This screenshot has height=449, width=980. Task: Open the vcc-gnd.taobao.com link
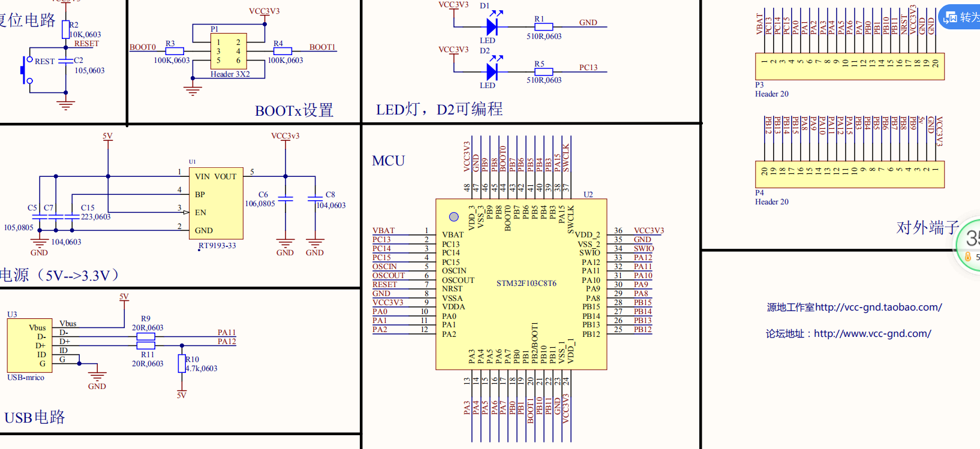878,307
